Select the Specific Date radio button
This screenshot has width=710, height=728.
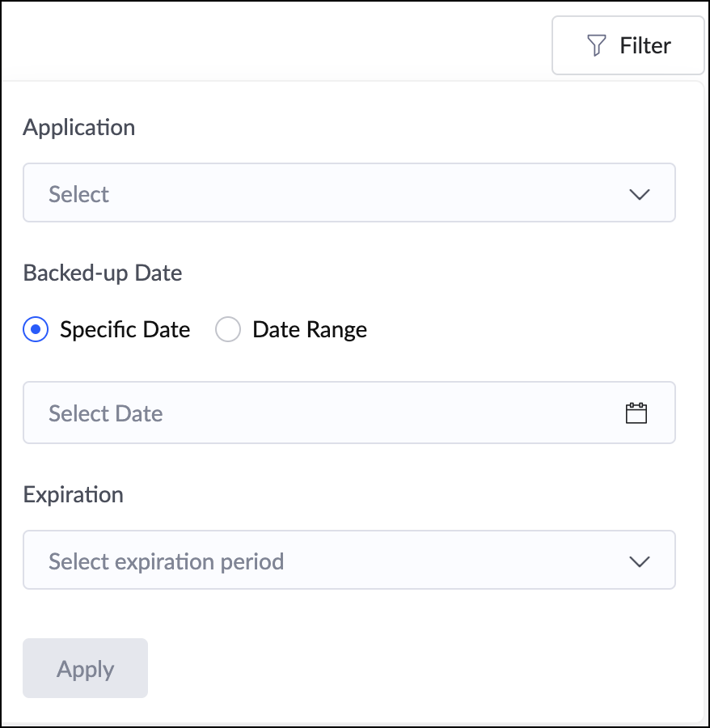pos(36,330)
